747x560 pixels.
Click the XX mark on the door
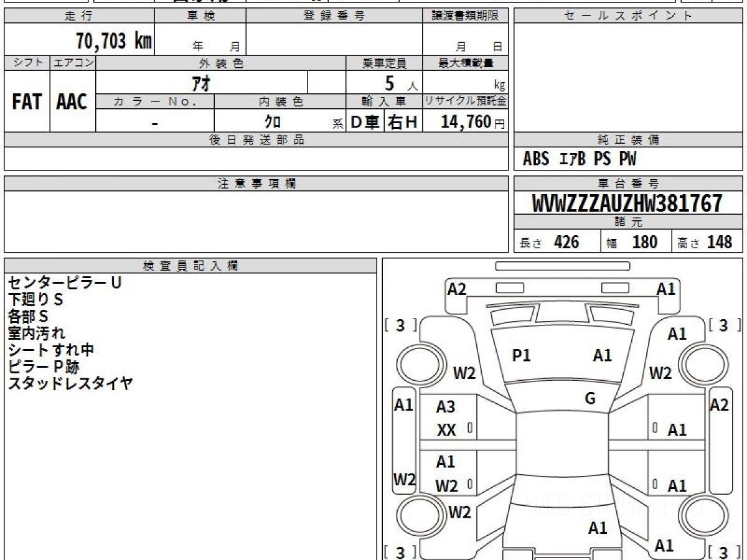click(446, 430)
